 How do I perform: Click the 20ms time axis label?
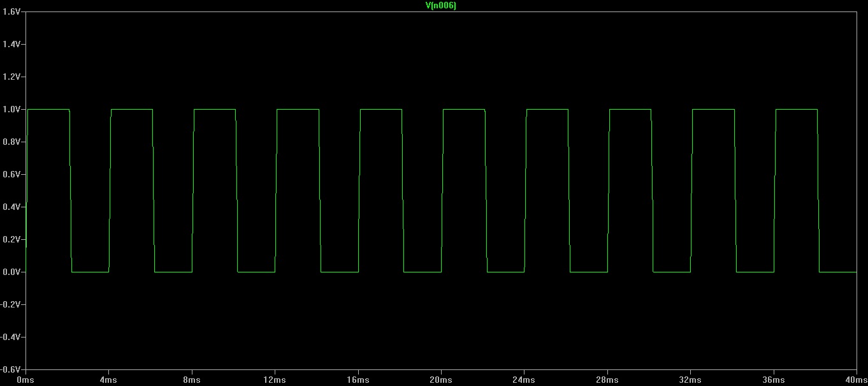coord(441,380)
